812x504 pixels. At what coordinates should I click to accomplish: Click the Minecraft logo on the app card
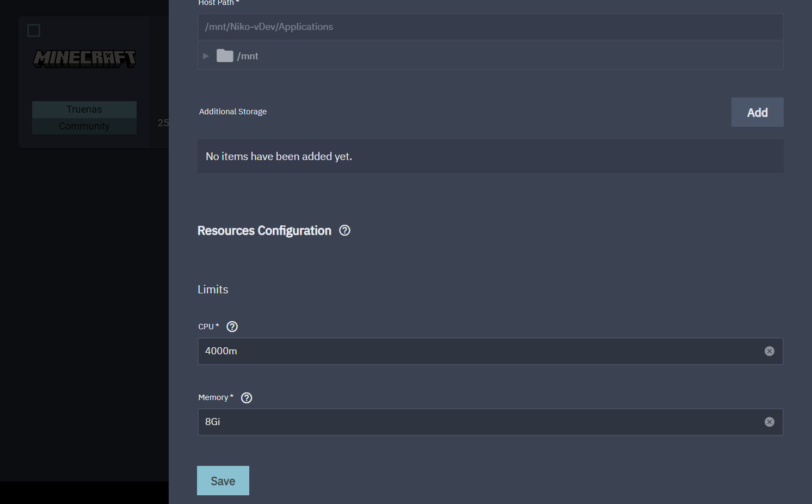coord(84,59)
